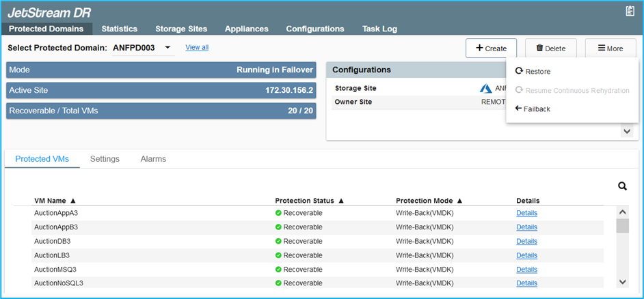Click green Recoverable status icon for AuctionAppA3

278,213
